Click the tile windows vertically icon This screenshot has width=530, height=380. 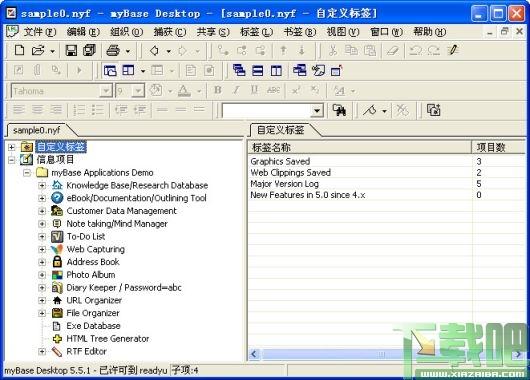[x=276, y=71]
